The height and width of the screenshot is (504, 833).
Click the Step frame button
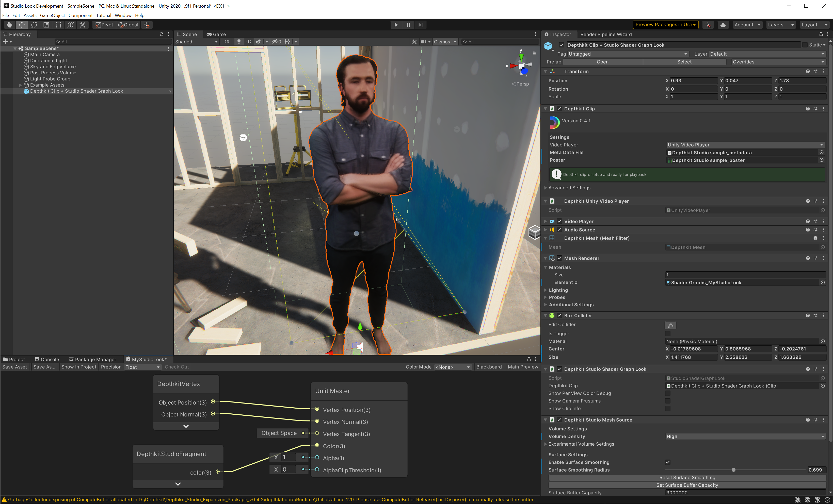(x=420, y=25)
